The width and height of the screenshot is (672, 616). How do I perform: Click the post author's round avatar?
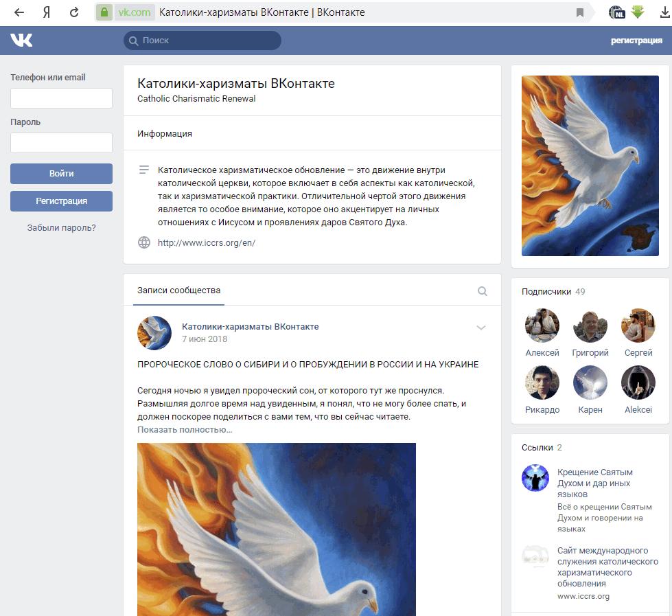pyautogui.click(x=154, y=333)
